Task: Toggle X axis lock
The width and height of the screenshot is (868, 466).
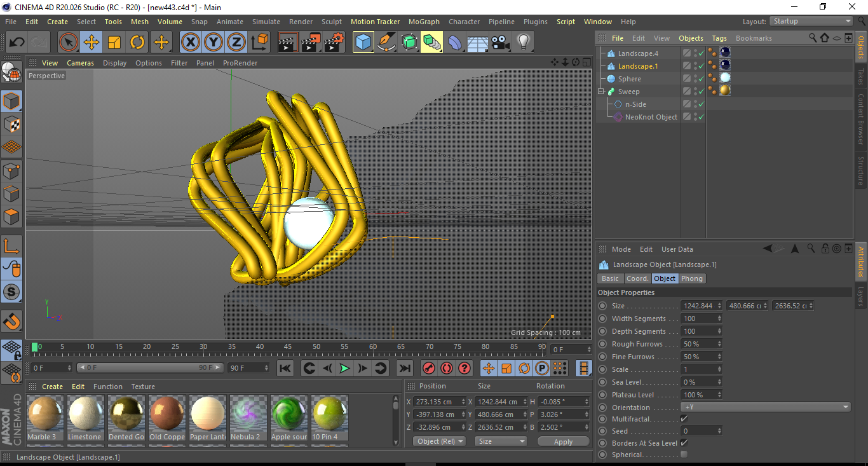Action: (190, 43)
